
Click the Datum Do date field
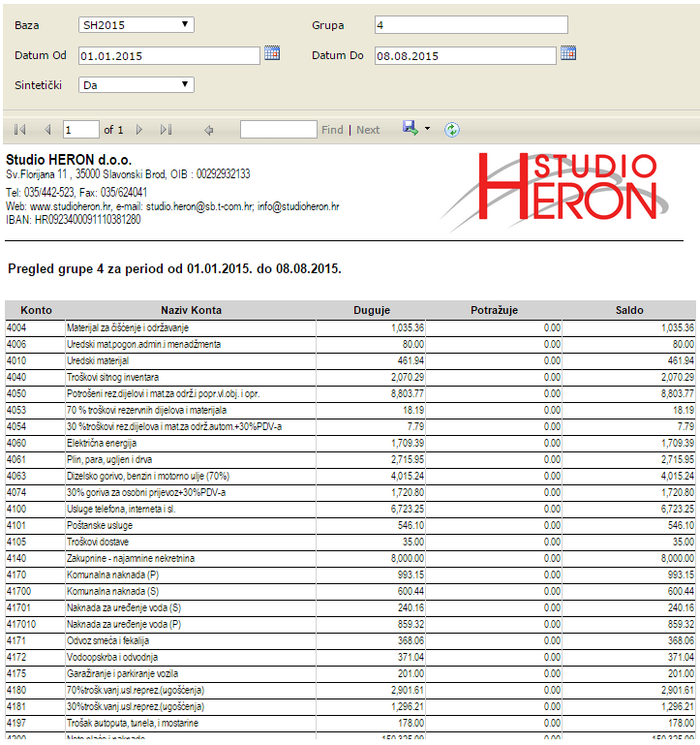pos(465,56)
